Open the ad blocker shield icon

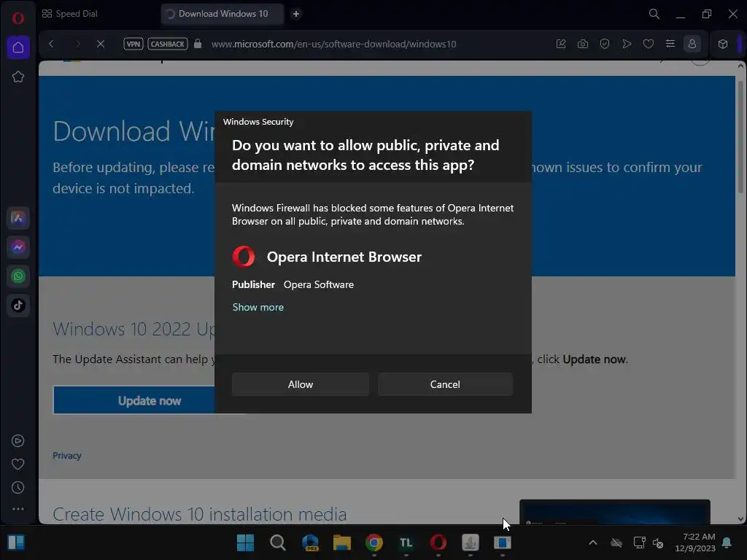pyautogui.click(x=605, y=44)
